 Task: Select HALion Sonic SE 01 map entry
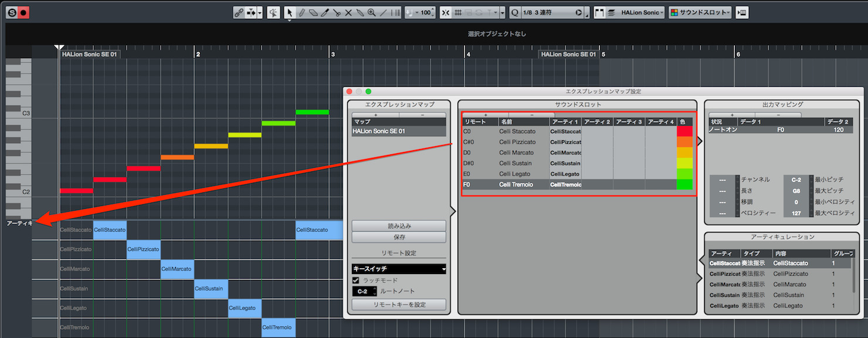click(x=399, y=131)
